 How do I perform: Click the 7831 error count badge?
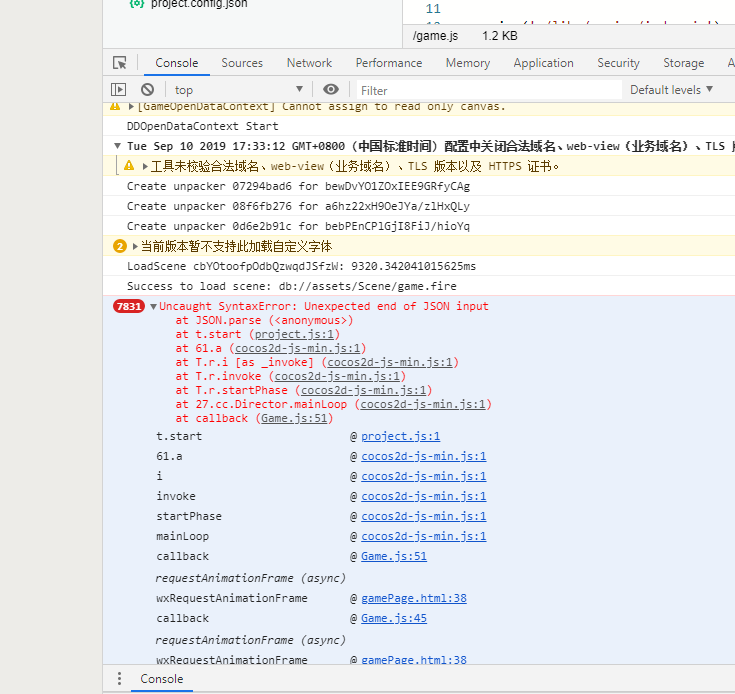click(128, 306)
